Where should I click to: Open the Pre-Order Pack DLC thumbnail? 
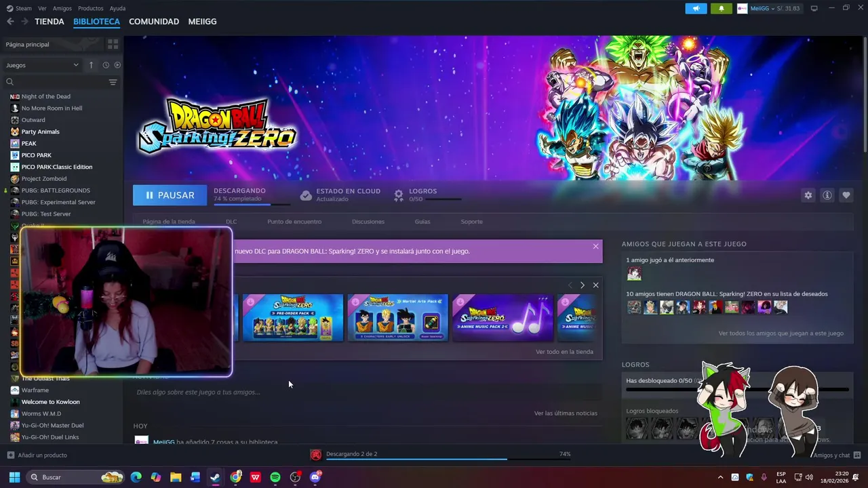[x=293, y=318]
